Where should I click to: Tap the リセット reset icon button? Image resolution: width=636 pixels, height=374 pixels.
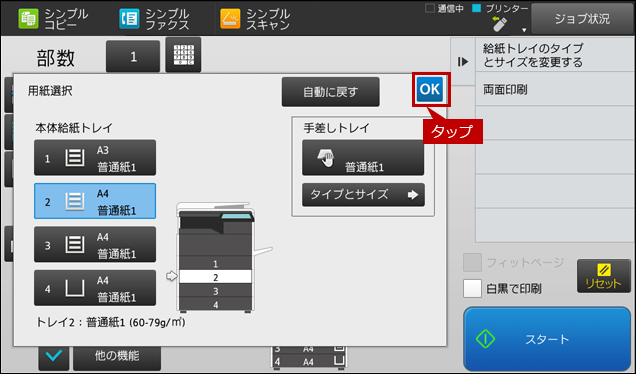604,276
